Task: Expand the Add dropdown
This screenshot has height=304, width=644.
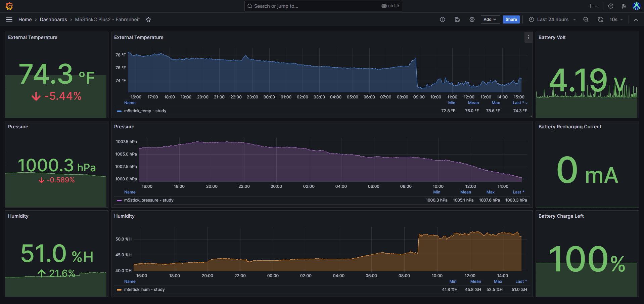Action: click(490, 19)
